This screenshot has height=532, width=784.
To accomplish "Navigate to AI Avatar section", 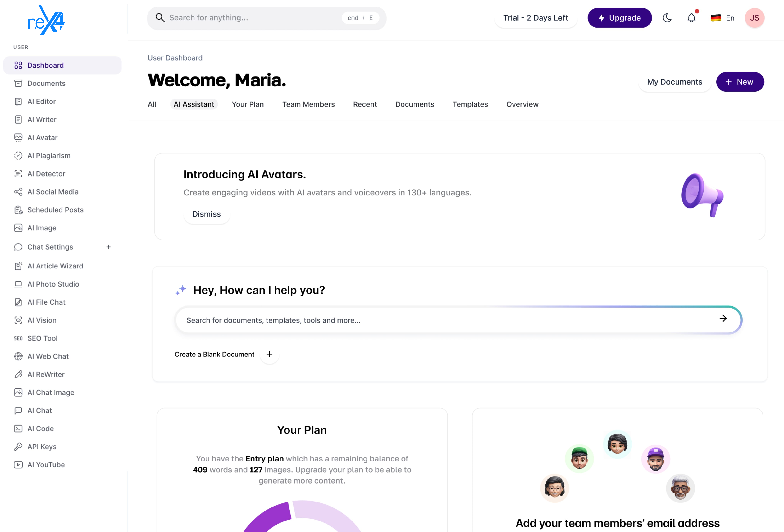I will pos(42,137).
